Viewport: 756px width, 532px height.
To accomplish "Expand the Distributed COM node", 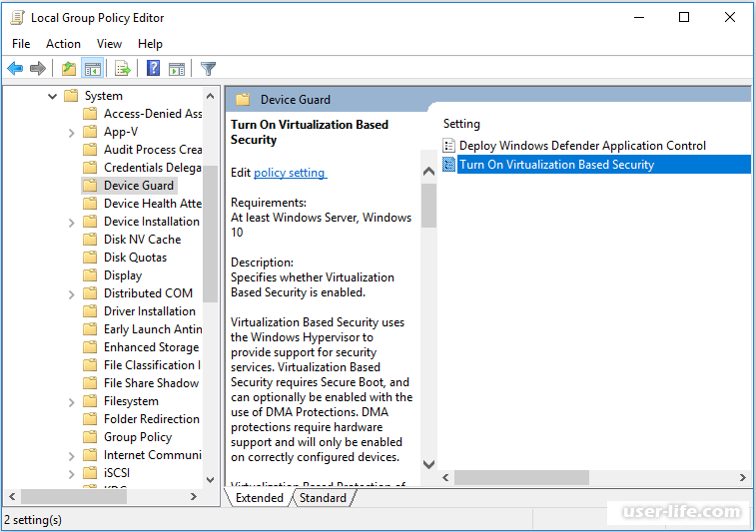I will pos(71,294).
